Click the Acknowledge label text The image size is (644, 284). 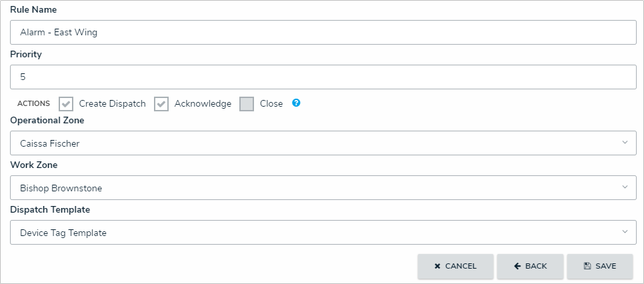pos(203,104)
